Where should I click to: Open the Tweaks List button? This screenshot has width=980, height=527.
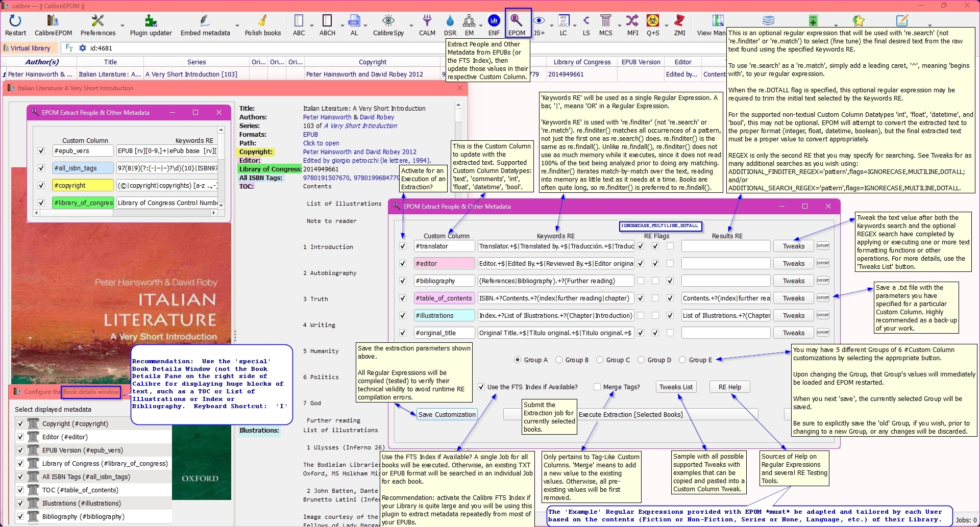pyautogui.click(x=676, y=387)
